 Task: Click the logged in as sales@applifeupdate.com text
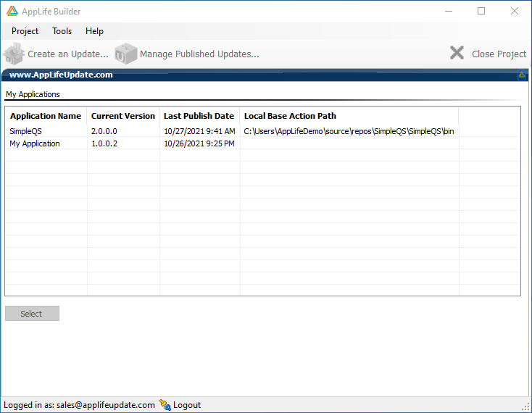79,405
